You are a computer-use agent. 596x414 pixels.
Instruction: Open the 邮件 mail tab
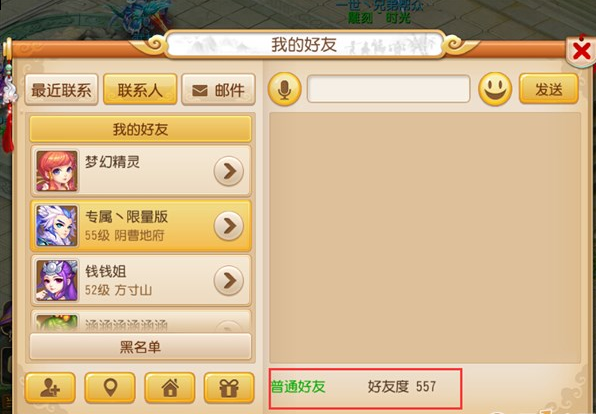[x=219, y=90]
